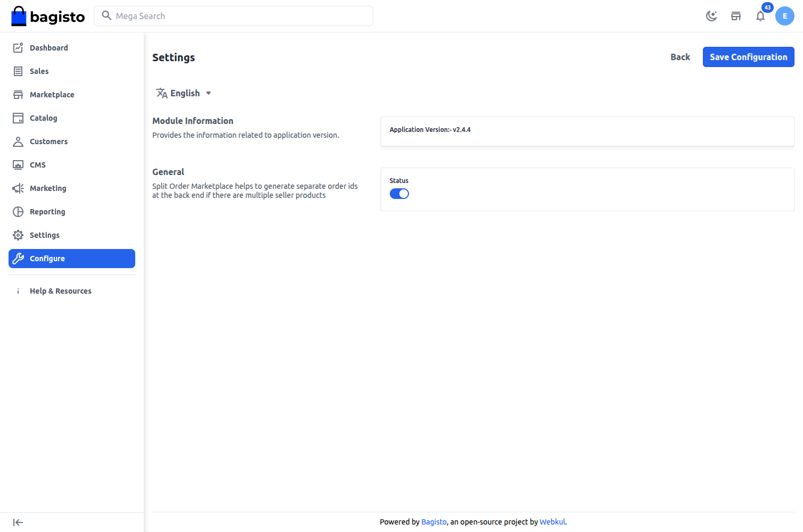This screenshot has height=532, width=803.
Task: Click the Settings gear icon
Action: click(18, 235)
